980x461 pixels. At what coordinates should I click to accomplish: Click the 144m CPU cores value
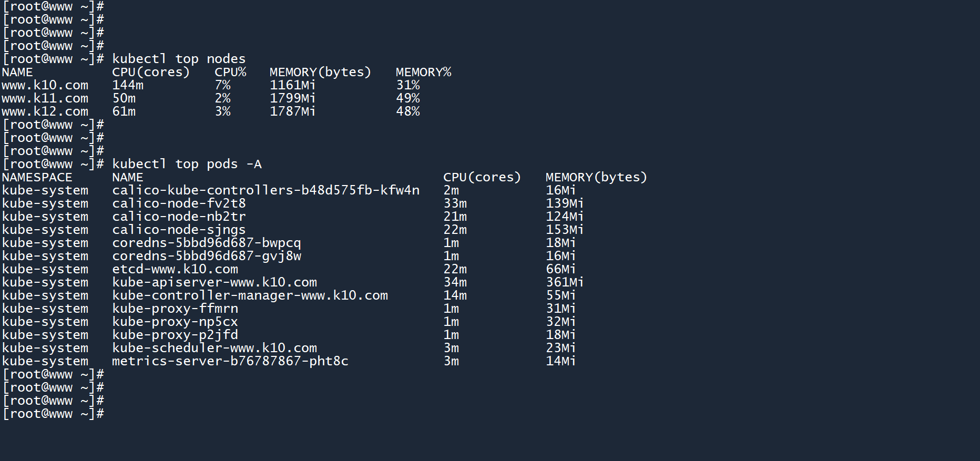[128, 85]
